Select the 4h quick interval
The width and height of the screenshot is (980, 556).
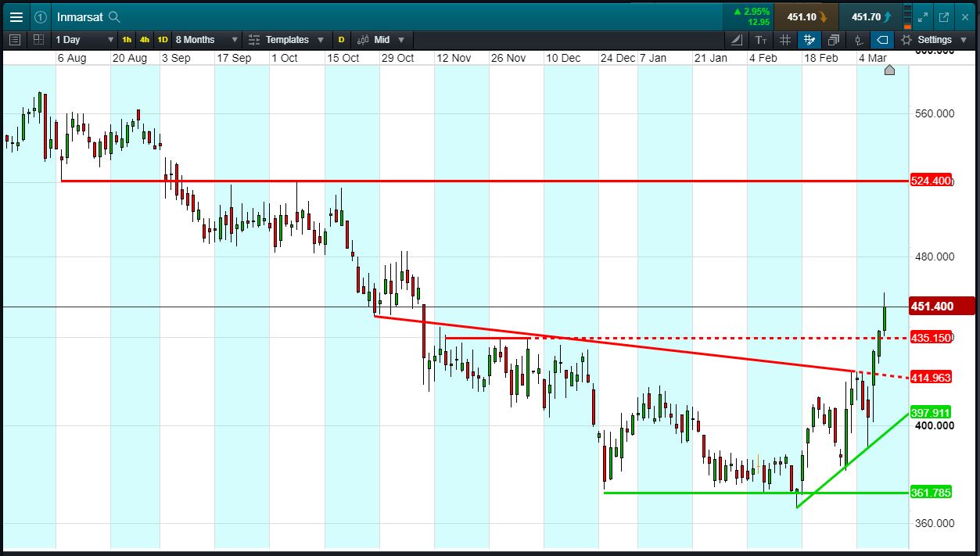[x=145, y=39]
